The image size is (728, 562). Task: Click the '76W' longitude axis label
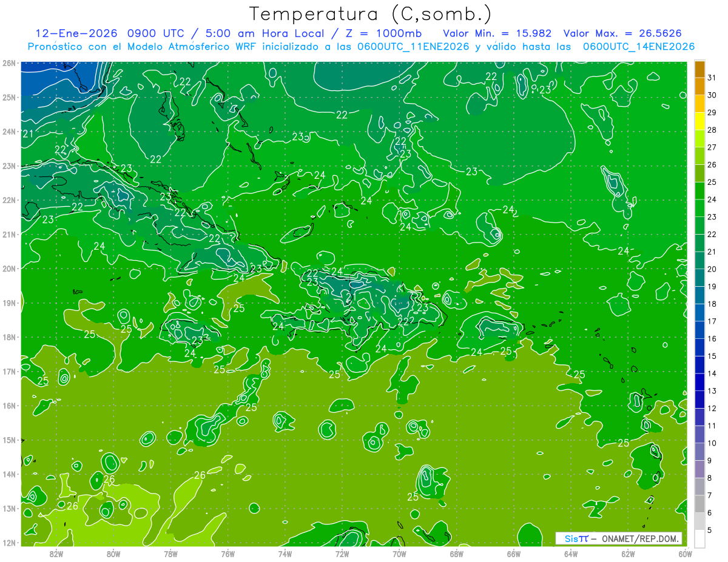pyautogui.click(x=227, y=554)
